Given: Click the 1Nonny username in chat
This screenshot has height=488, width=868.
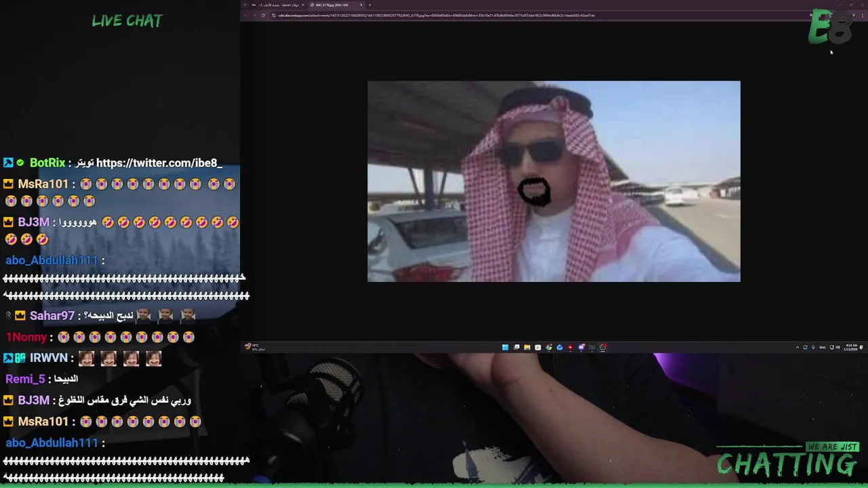Looking at the screenshot, I should [26, 337].
